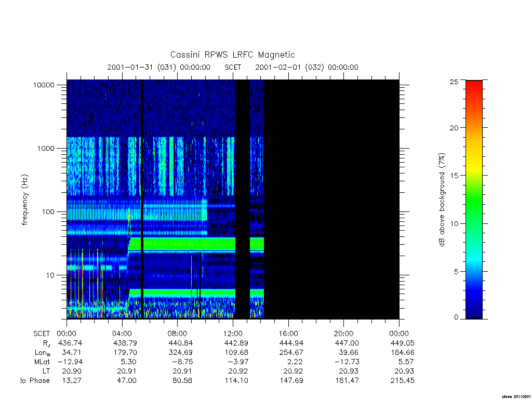Click the 12:00 SCET time label
Viewport: 532px width, 399px height.
point(233,334)
